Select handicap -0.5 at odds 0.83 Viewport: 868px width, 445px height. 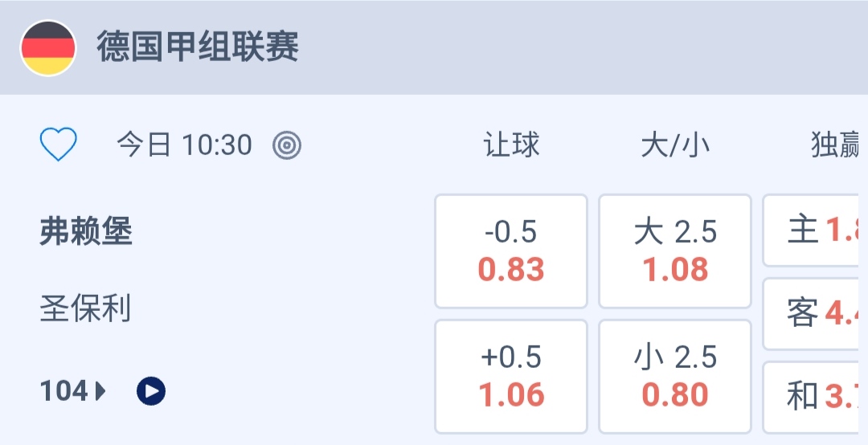point(511,251)
